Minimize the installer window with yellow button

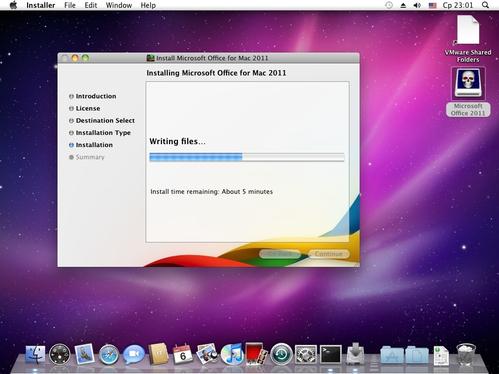(x=75, y=58)
